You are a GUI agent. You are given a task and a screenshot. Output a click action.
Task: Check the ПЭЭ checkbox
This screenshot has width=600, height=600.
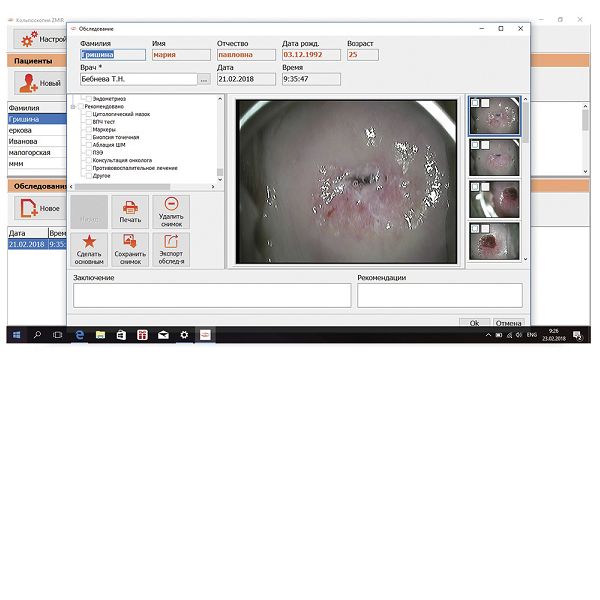tap(89, 152)
